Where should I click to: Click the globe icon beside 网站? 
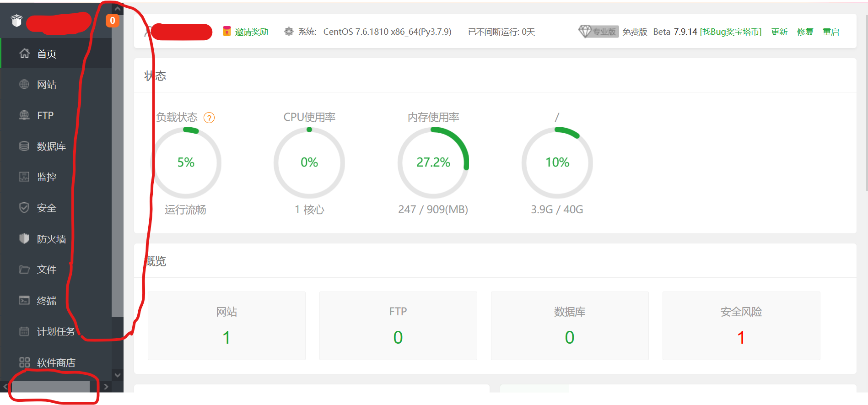(x=25, y=84)
